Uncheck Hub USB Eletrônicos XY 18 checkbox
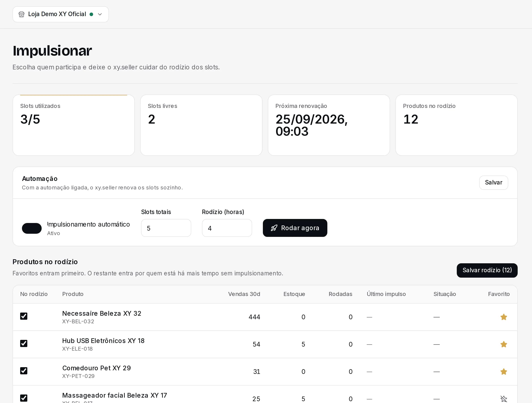Image resolution: width=532 pixels, height=403 pixels. point(24,343)
